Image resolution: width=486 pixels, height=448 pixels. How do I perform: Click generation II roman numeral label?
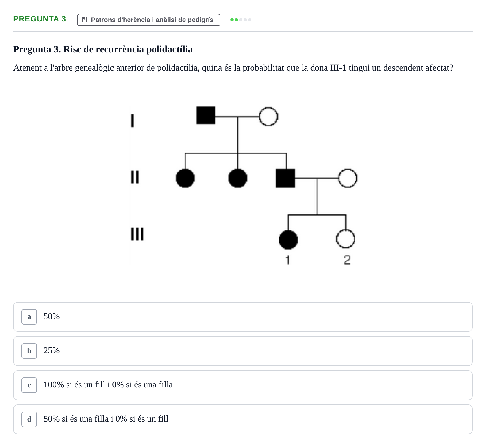pyautogui.click(x=135, y=177)
